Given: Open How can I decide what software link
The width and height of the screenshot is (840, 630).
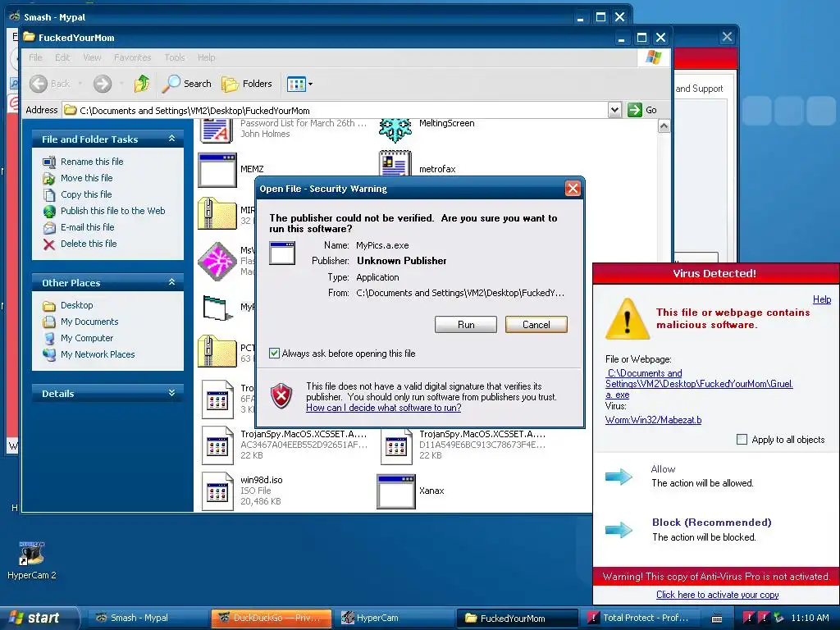Looking at the screenshot, I should point(384,408).
